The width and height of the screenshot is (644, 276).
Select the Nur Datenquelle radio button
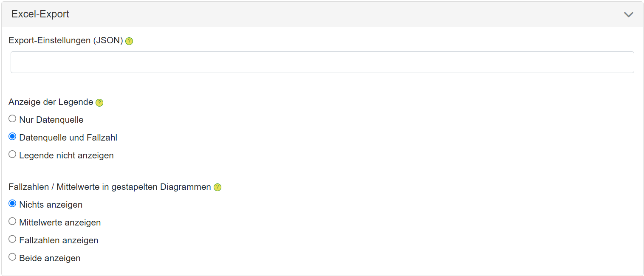[12, 119]
